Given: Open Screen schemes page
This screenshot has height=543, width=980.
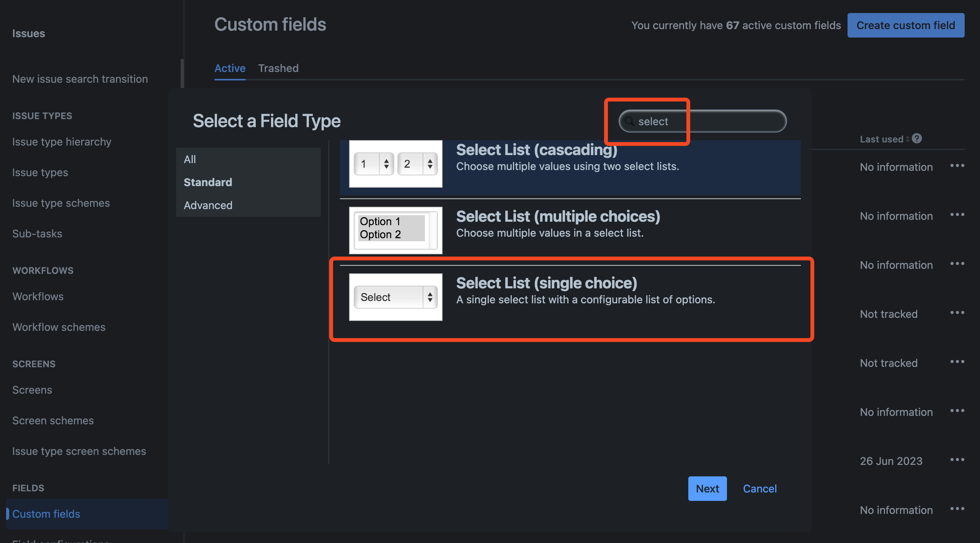Looking at the screenshot, I should [53, 420].
